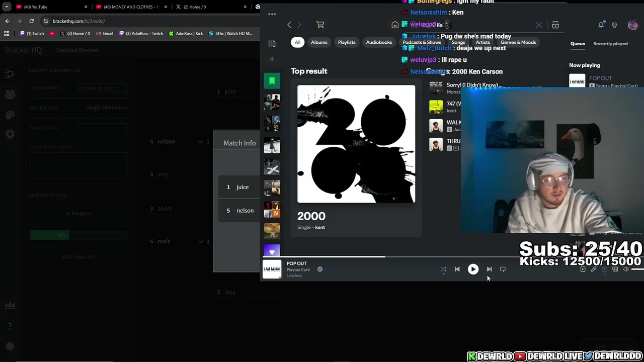Click the saved checkmark beside POP OUT
The height and width of the screenshot is (362, 644).
coord(320,269)
